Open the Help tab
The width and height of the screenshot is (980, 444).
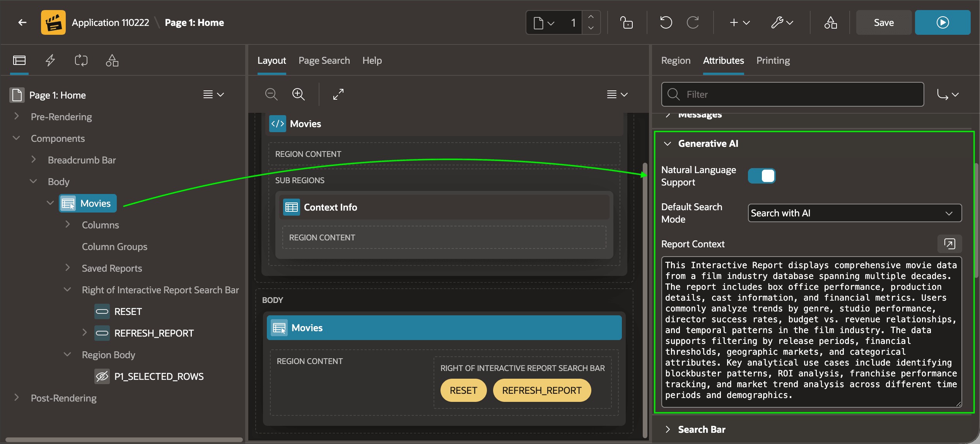point(372,61)
